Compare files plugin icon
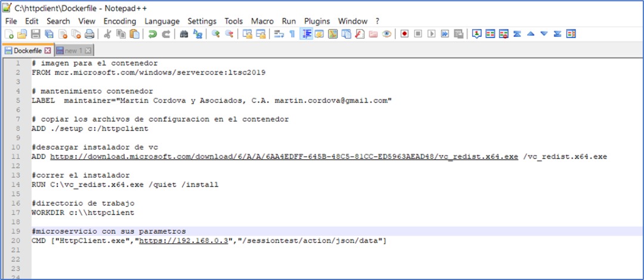 490,35
